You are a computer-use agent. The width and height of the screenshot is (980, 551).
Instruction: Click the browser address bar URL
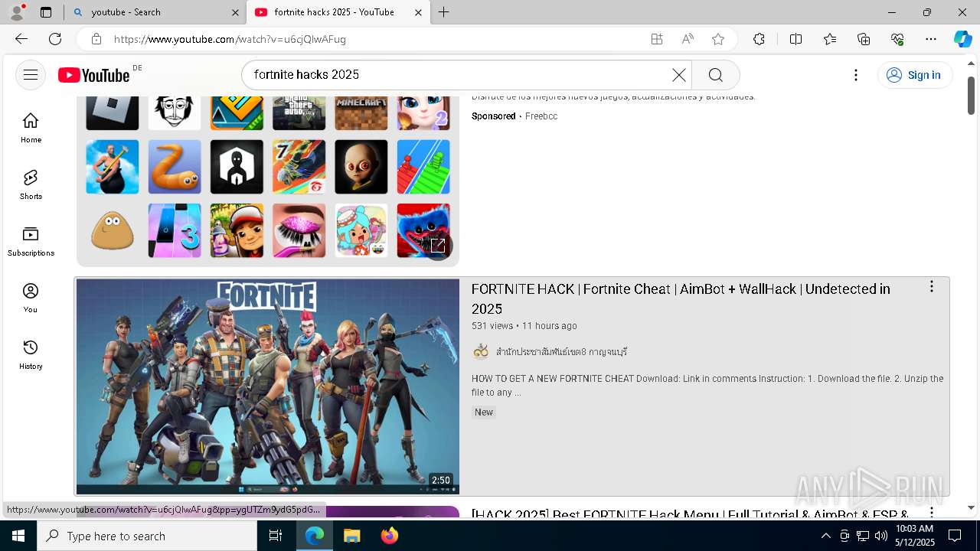point(230,39)
